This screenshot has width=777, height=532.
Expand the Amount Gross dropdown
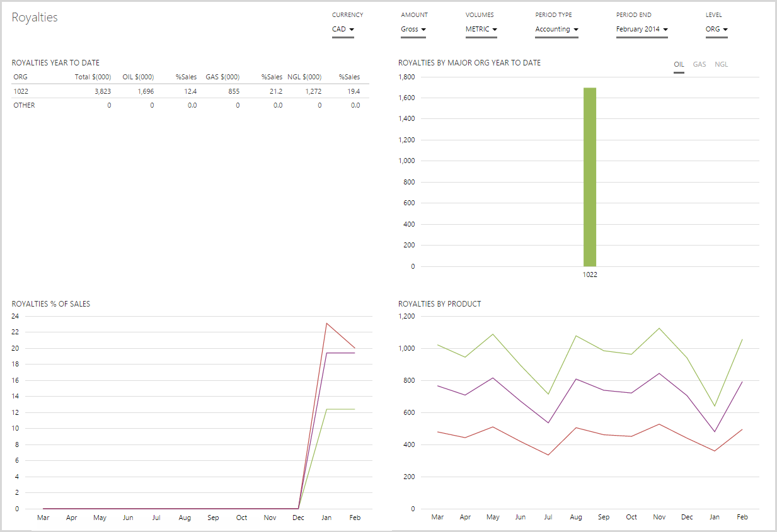click(413, 30)
